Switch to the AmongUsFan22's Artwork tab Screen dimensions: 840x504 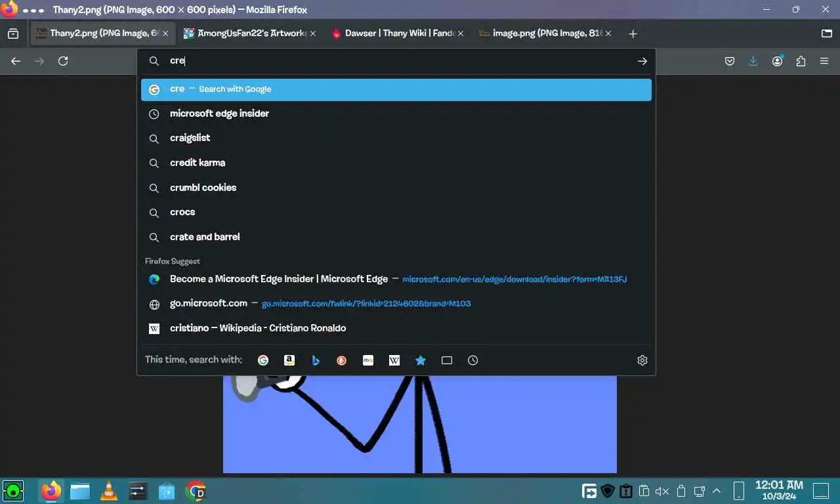(x=250, y=33)
